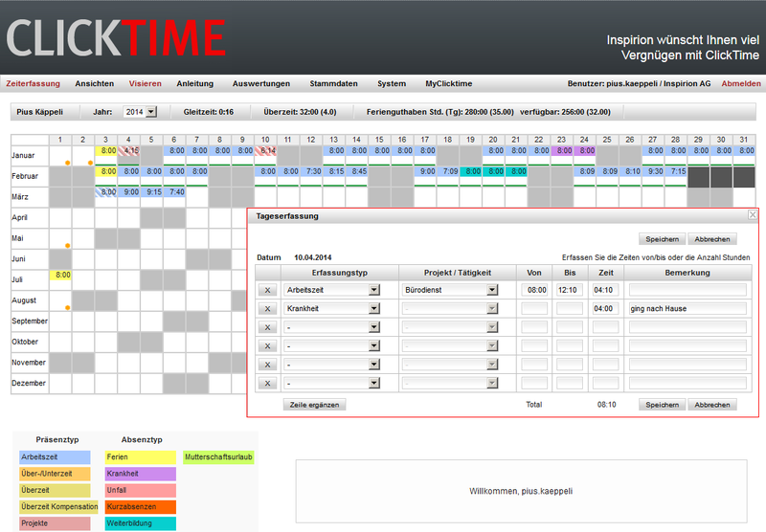Click the Krankheit legend color swatch
Screen dimensions: 766x532
[143, 474]
